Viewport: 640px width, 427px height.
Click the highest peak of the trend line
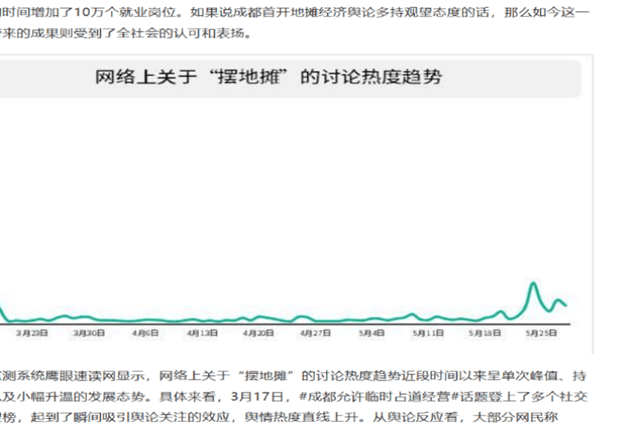(535, 285)
